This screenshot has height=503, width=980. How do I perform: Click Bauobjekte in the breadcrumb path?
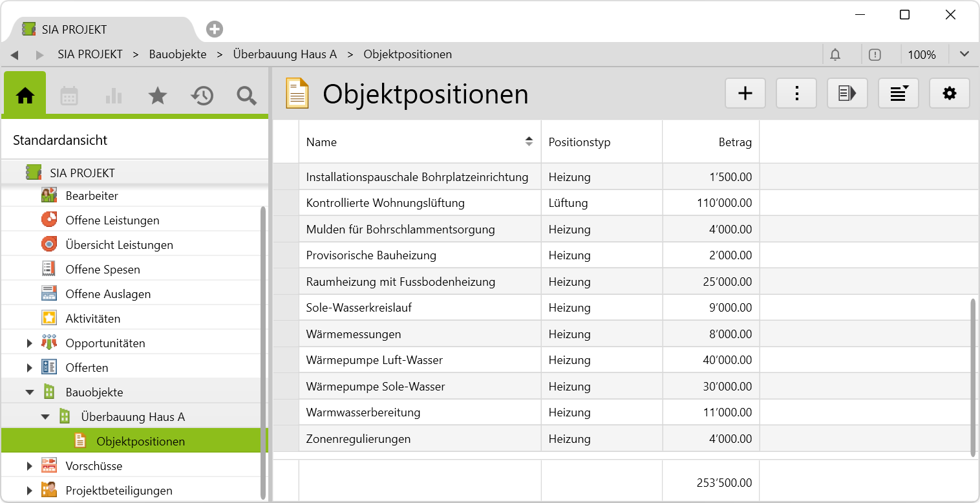[178, 54]
